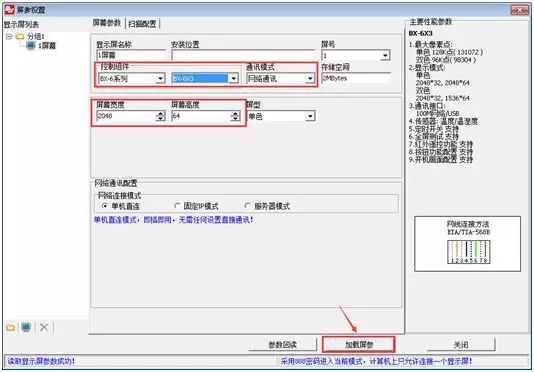534x372 pixels.
Task: Open the BX-6系列 control series dropdown
Action: pos(160,79)
